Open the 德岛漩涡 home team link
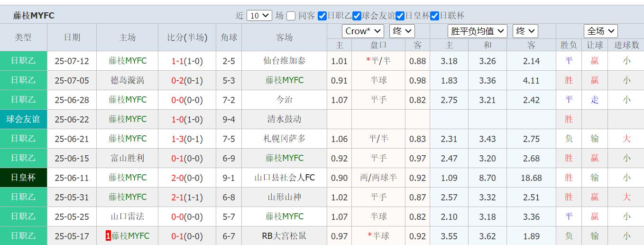Viewport: 644px width, 245px height. click(127, 80)
